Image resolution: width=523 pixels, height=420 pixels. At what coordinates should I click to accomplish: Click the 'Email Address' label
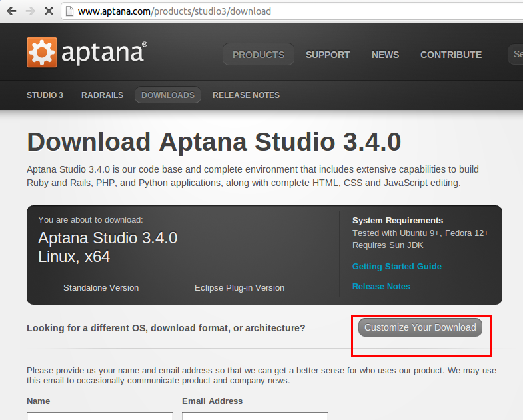click(212, 401)
